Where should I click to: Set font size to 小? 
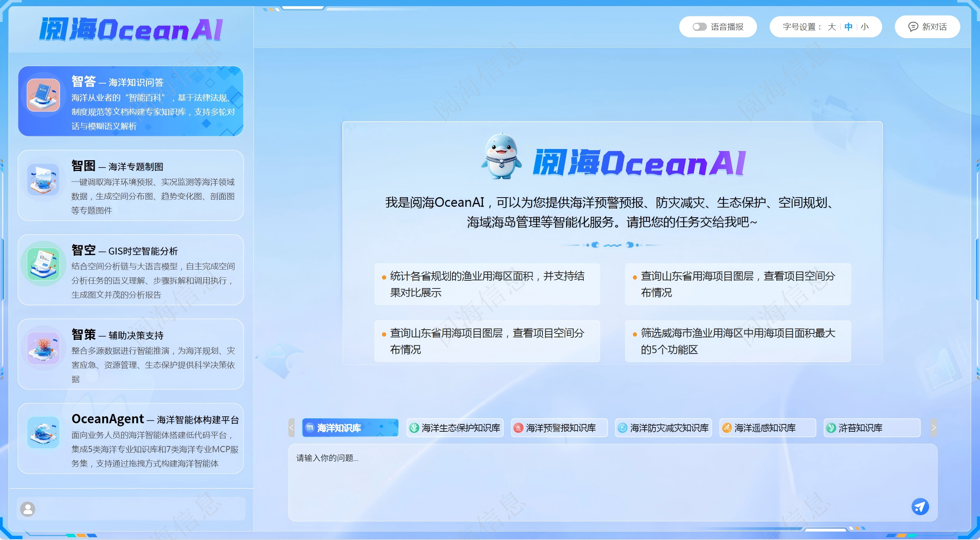coord(864,27)
